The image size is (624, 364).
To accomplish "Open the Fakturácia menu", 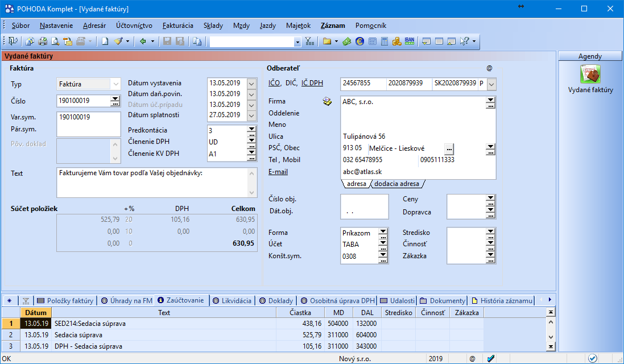I will (177, 26).
